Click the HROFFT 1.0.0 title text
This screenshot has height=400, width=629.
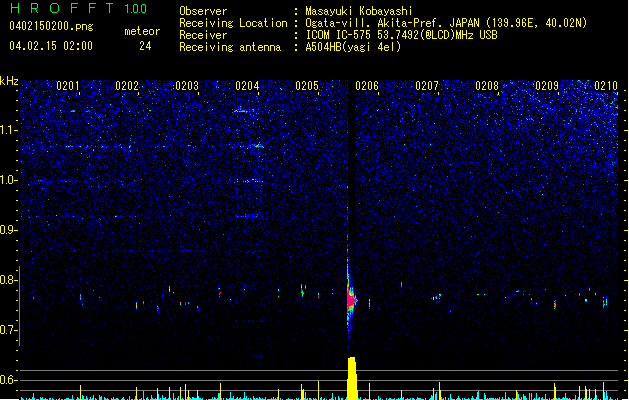79,8
